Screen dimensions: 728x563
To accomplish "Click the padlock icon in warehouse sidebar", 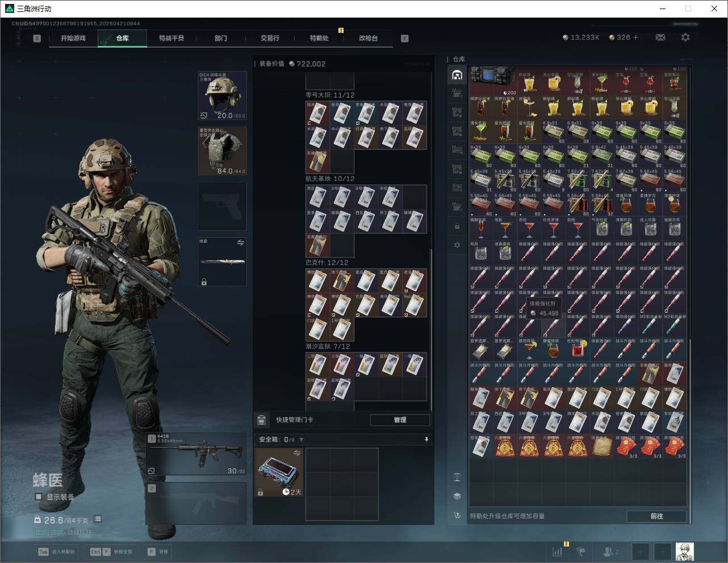I will click(457, 226).
